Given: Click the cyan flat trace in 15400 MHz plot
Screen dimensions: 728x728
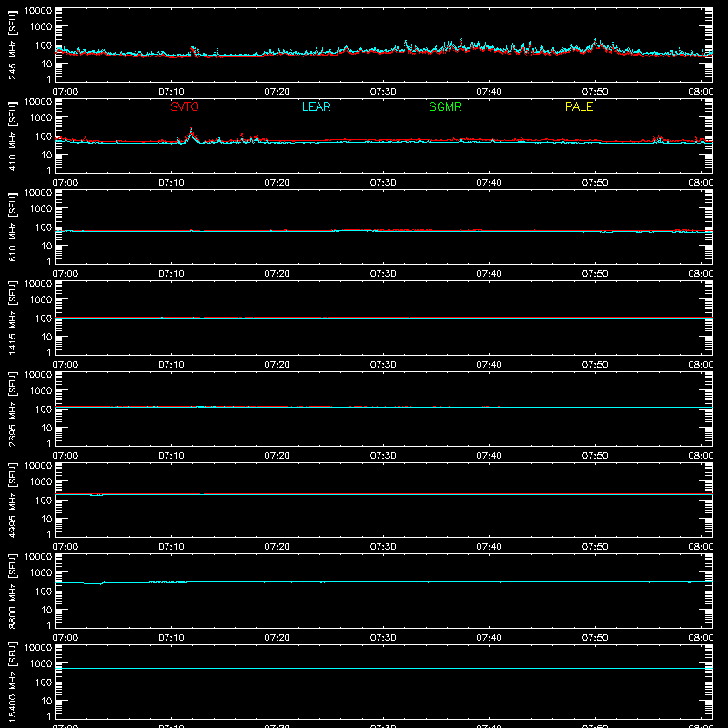Looking at the screenshot, I should (x=383, y=669).
